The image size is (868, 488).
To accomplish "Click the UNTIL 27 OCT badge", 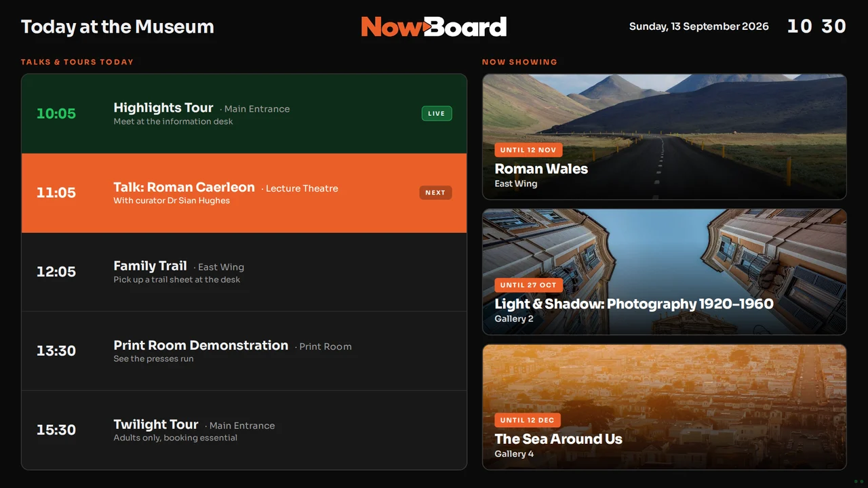I will click(528, 285).
